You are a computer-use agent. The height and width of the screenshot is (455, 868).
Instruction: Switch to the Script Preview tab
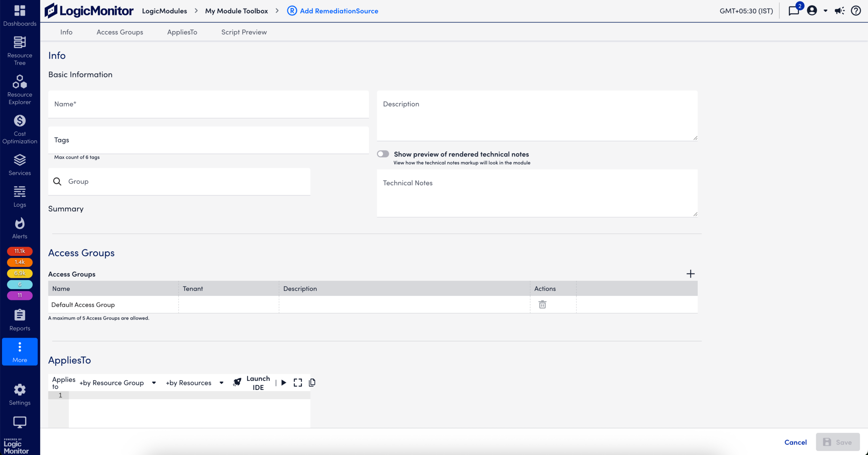tap(244, 32)
